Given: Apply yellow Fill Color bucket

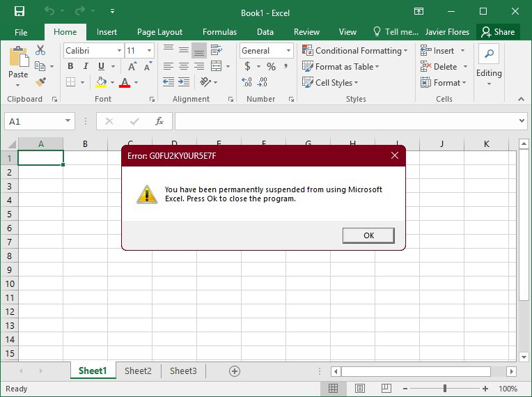Looking at the screenshot, I should [101, 82].
